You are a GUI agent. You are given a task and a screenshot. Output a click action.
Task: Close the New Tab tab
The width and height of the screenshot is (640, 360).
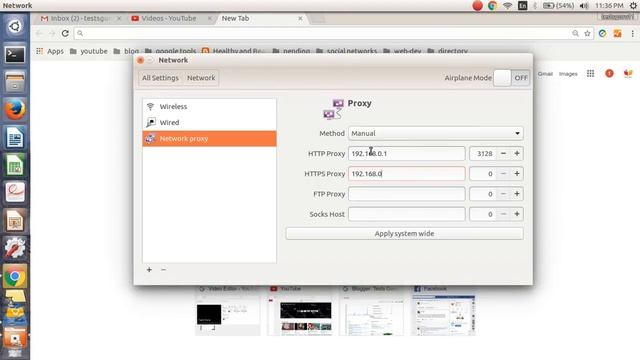[x=300, y=18]
